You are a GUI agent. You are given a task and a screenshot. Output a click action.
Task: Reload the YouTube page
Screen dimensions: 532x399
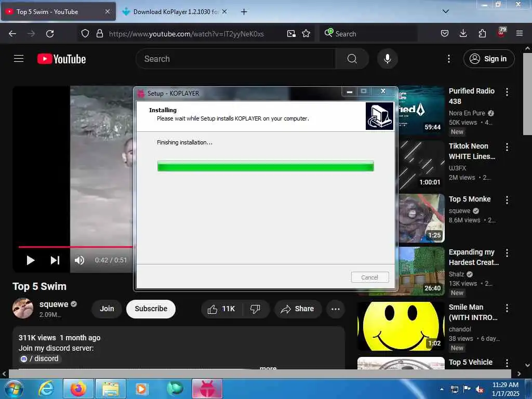coord(50,34)
